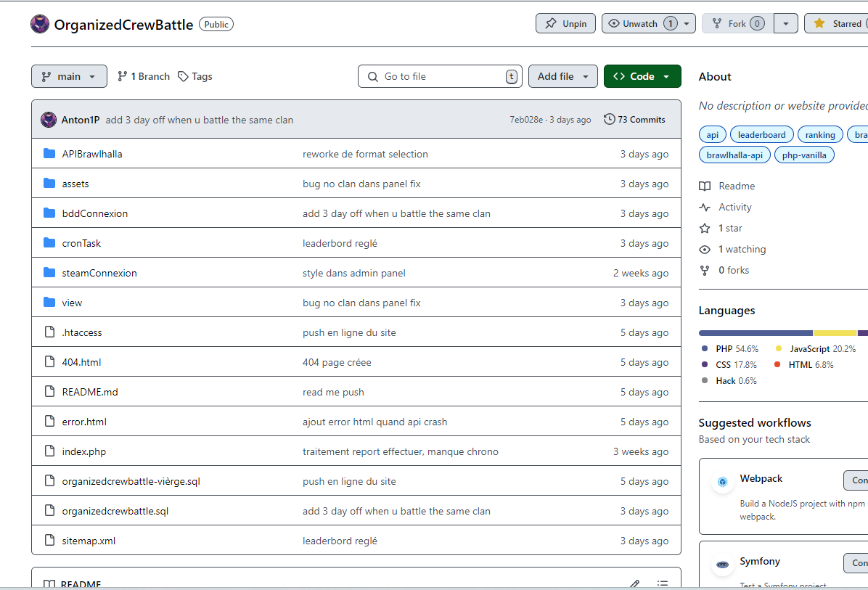
Task: Open the bddConnexion folder icon
Action: pyautogui.click(x=49, y=213)
